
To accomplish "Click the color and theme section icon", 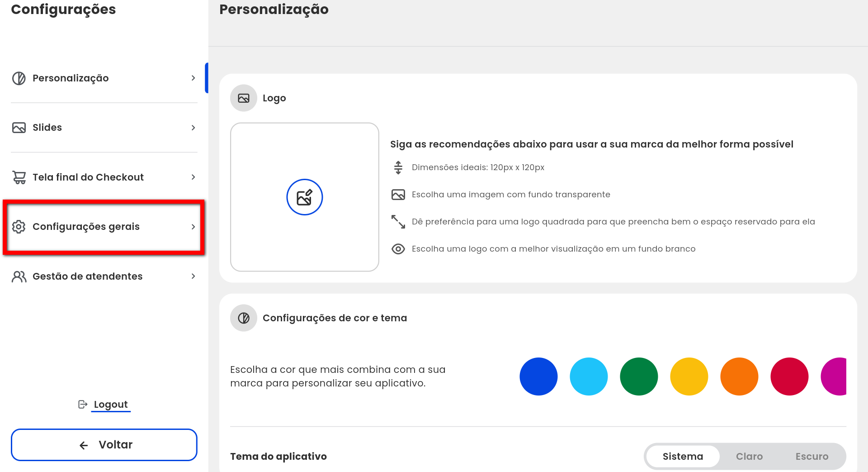I will click(244, 318).
